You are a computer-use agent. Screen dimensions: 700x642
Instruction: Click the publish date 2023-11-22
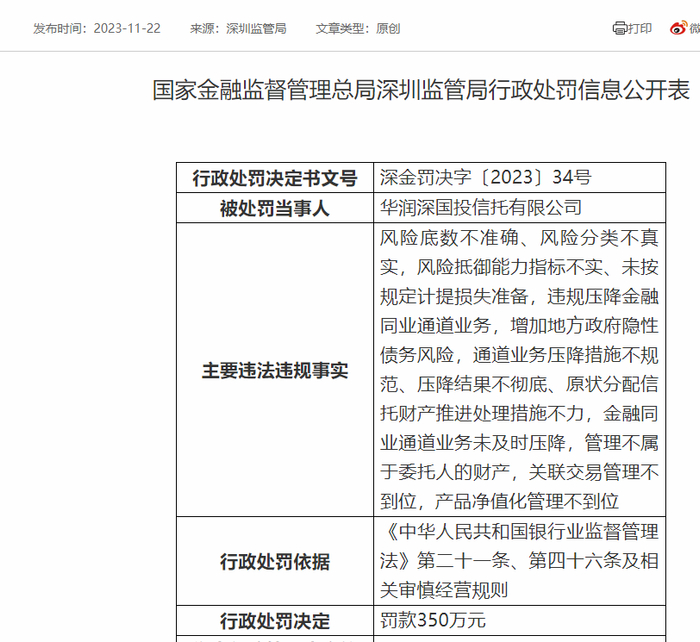127,29
